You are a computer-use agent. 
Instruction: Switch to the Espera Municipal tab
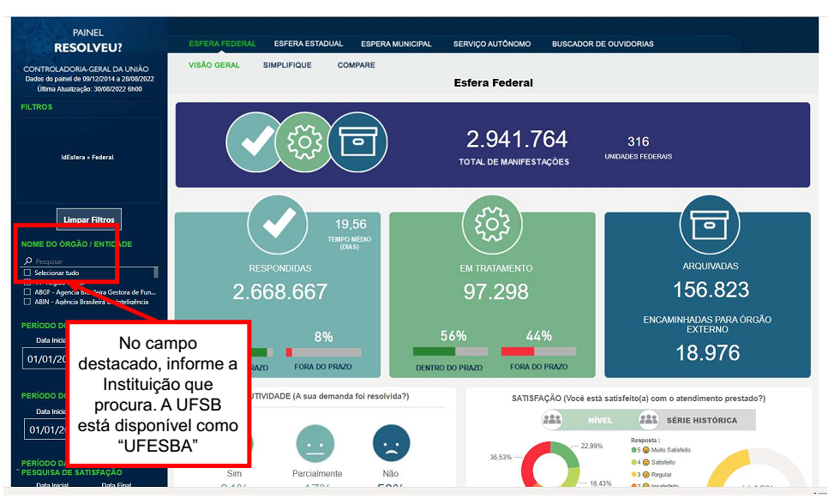396,44
